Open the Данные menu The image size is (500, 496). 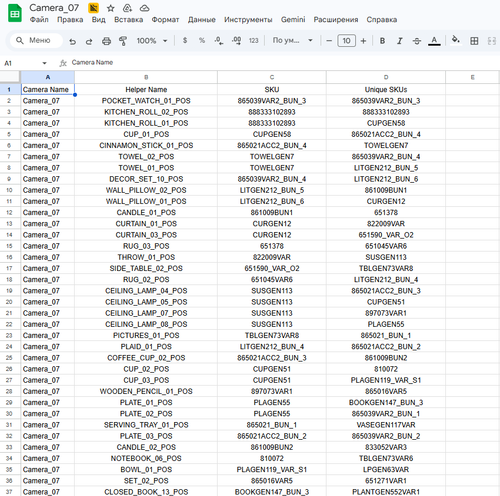coord(202,20)
